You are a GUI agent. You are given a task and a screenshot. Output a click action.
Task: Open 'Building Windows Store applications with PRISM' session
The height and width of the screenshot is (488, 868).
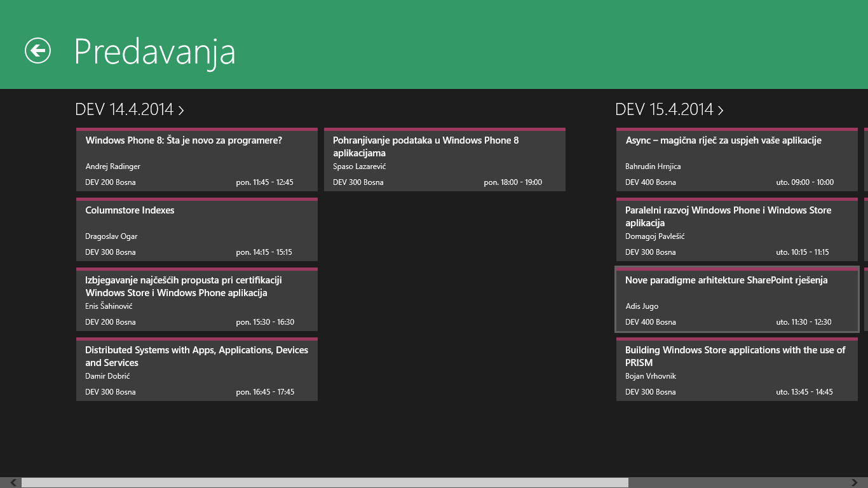pos(737,369)
